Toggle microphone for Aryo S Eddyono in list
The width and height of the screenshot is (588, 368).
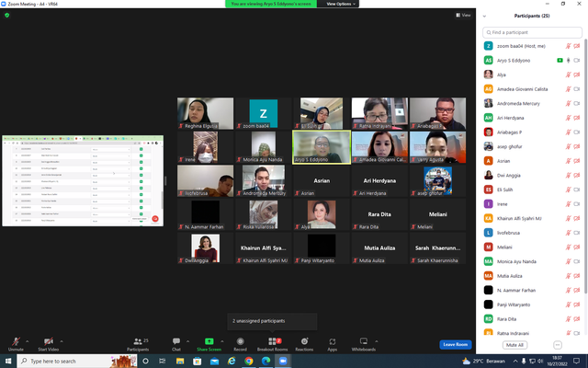568,60
